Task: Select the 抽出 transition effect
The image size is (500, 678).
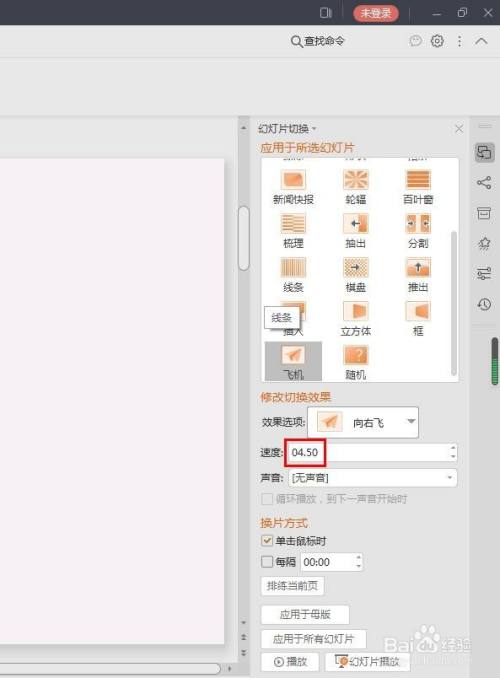Action: (356, 231)
